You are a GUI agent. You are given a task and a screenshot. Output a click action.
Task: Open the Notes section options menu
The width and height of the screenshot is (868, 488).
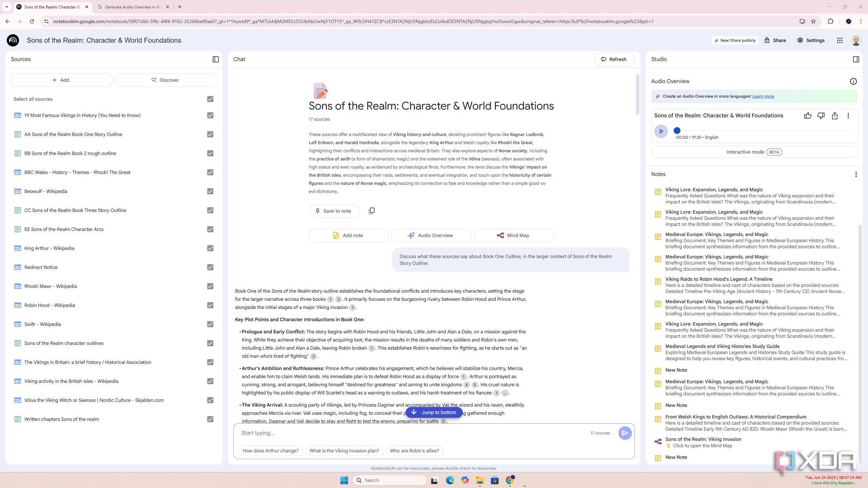856,174
